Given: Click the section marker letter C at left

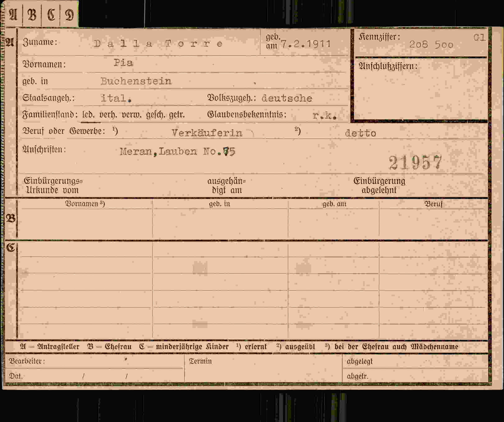Looking at the screenshot, I should [10, 248].
